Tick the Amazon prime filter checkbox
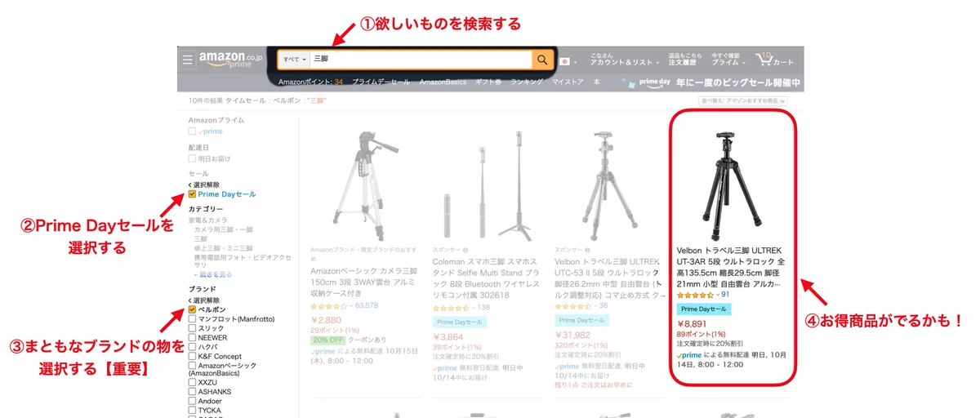This screenshot has width=980, height=418. point(192,131)
